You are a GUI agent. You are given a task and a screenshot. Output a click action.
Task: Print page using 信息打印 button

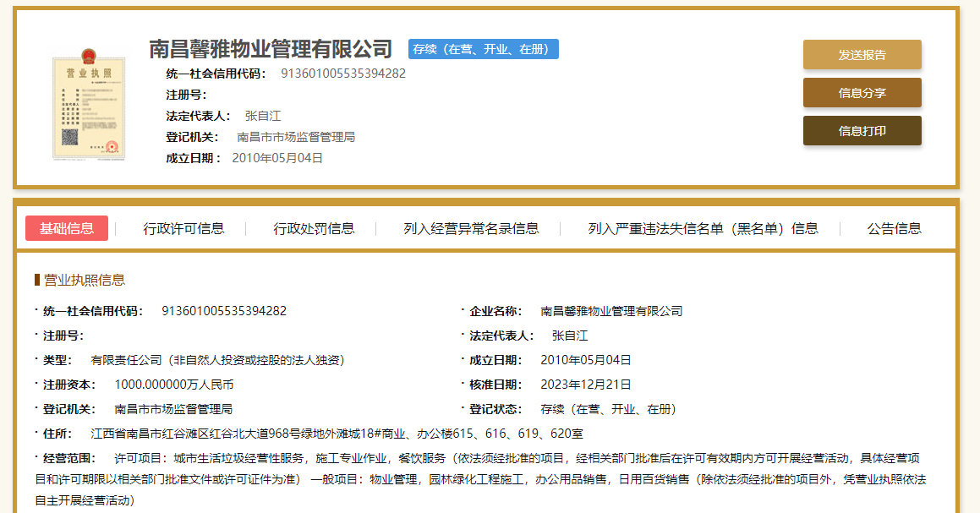coord(862,131)
